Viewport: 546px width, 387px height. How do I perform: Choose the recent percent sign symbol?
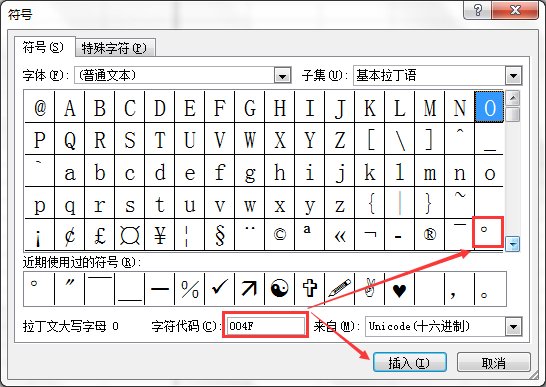tap(190, 289)
